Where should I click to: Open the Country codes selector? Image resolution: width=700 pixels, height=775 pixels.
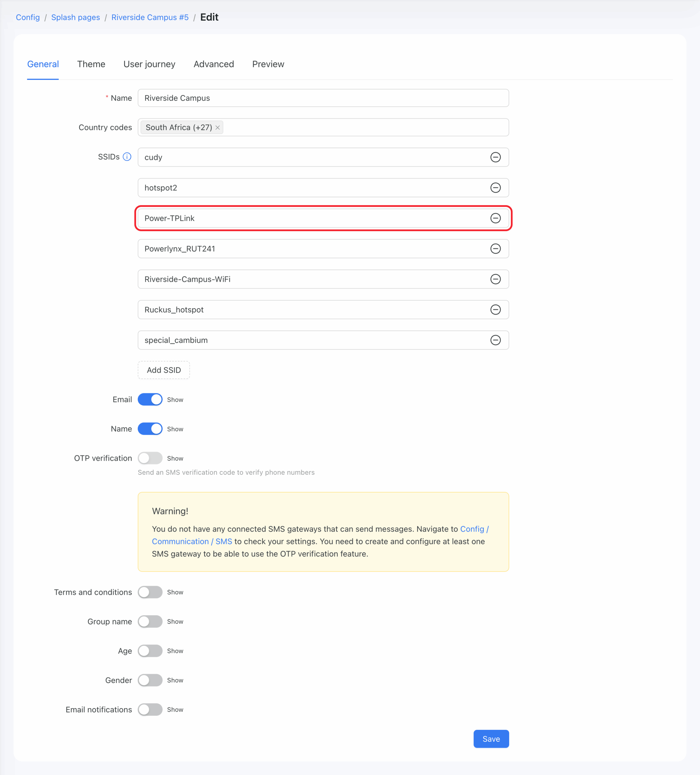[323, 127]
